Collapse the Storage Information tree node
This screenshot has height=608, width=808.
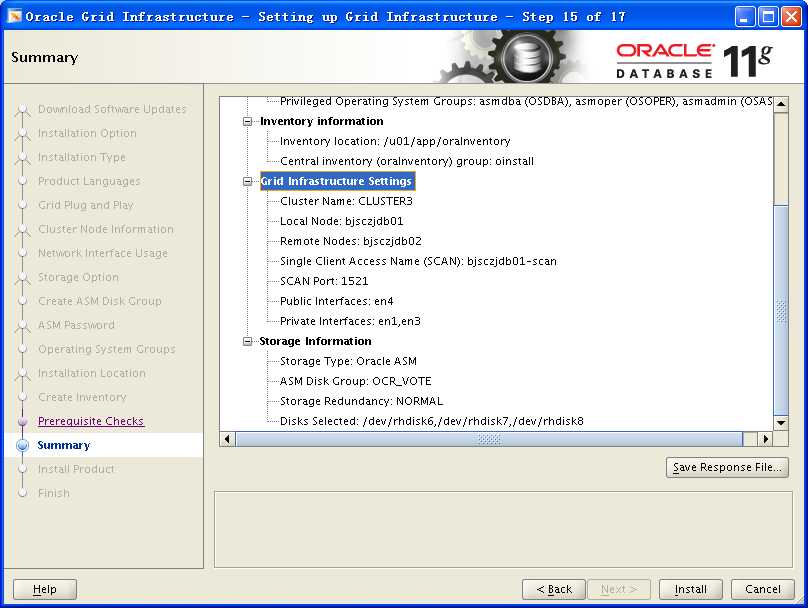click(x=247, y=342)
